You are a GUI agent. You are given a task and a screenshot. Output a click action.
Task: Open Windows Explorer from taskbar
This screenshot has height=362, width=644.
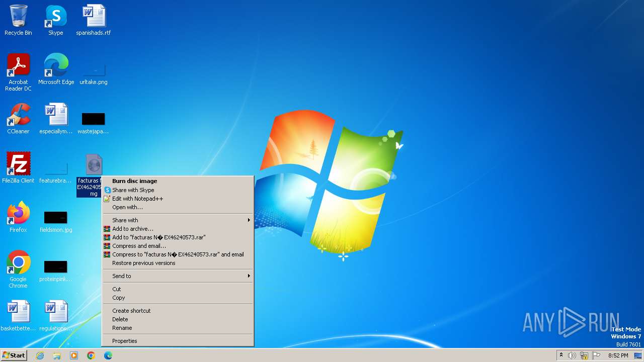[57, 355]
